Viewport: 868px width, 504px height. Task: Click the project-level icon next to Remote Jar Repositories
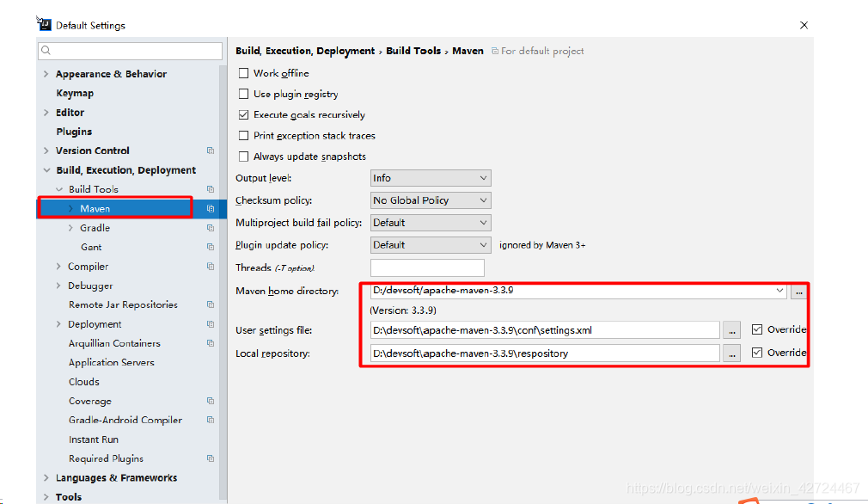pos(211,304)
